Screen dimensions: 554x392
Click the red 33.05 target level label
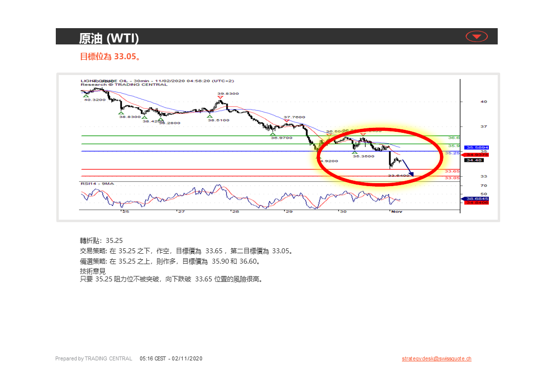(452, 178)
